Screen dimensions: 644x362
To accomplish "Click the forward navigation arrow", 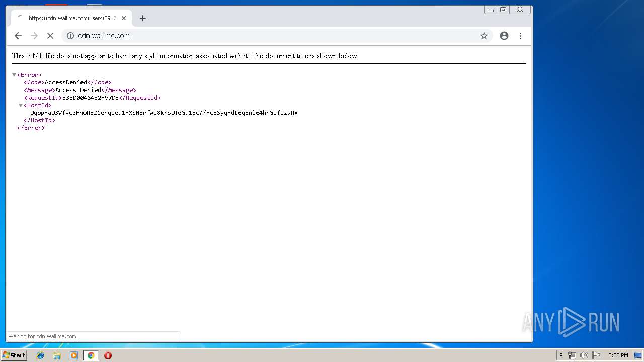I will click(34, 36).
